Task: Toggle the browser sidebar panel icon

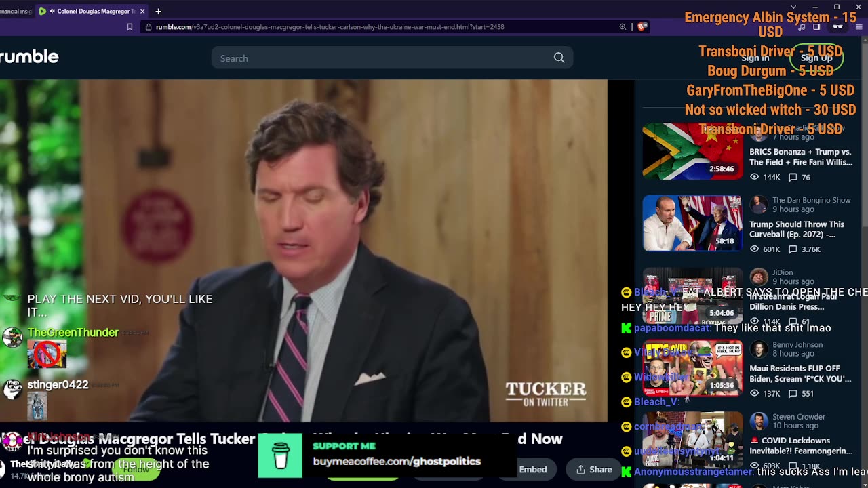Action: [x=816, y=27]
